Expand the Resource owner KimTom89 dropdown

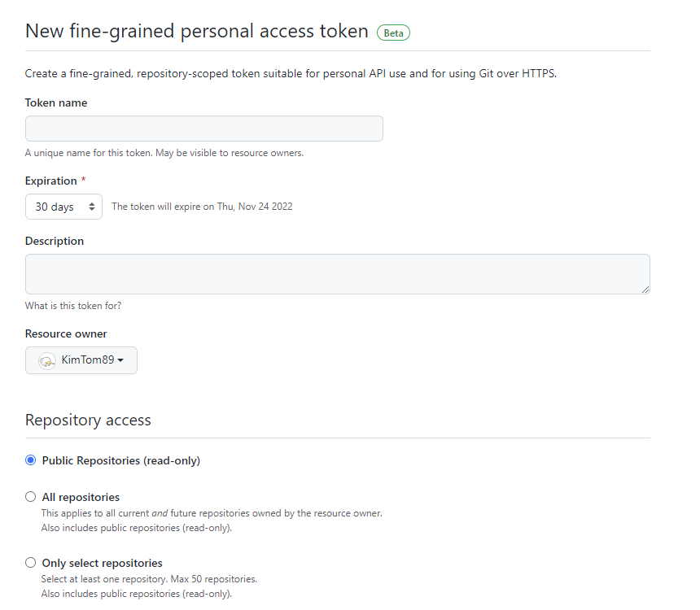(x=81, y=360)
